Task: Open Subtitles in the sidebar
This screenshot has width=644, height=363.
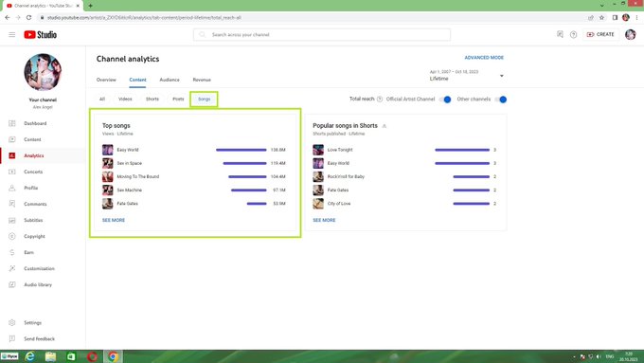Action: [33, 220]
